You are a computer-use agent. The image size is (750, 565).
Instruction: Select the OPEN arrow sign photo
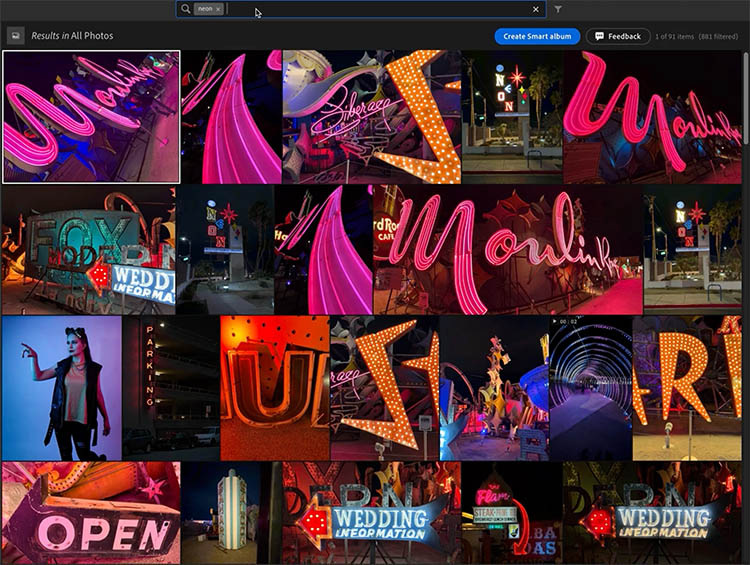(91, 513)
